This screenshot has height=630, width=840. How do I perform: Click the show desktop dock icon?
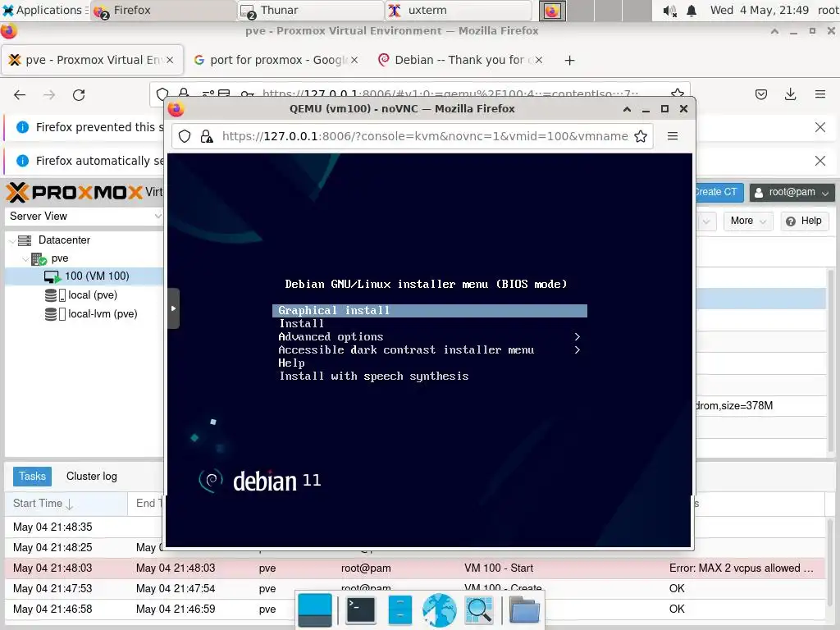pyautogui.click(x=315, y=609)
